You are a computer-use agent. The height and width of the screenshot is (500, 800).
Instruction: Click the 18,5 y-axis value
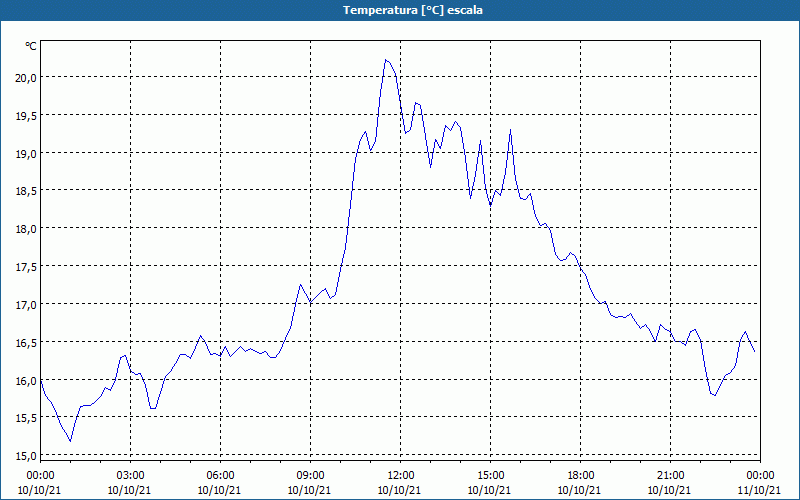coord(26,191)
